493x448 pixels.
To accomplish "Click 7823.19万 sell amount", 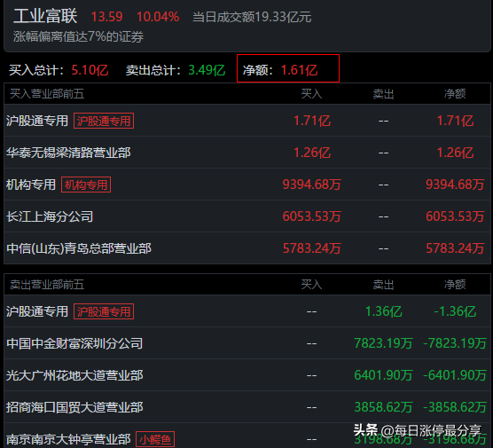I will (x=383, y=343).
